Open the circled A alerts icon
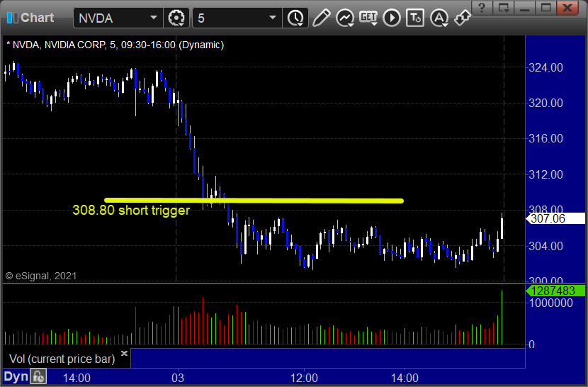 (439, 18)
